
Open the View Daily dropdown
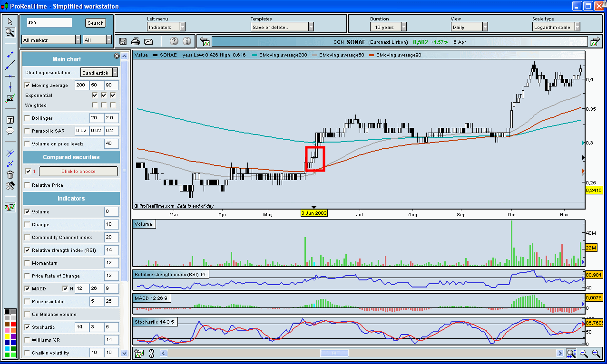469,27
